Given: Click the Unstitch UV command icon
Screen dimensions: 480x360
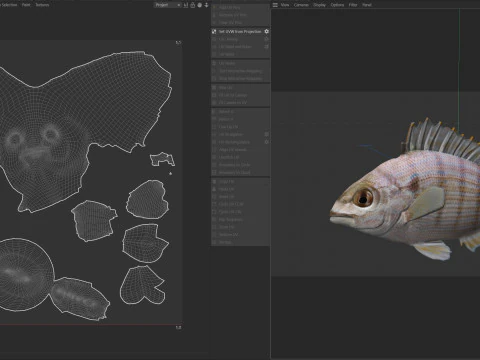Looking at the screenshot, I should coord(214,157).
